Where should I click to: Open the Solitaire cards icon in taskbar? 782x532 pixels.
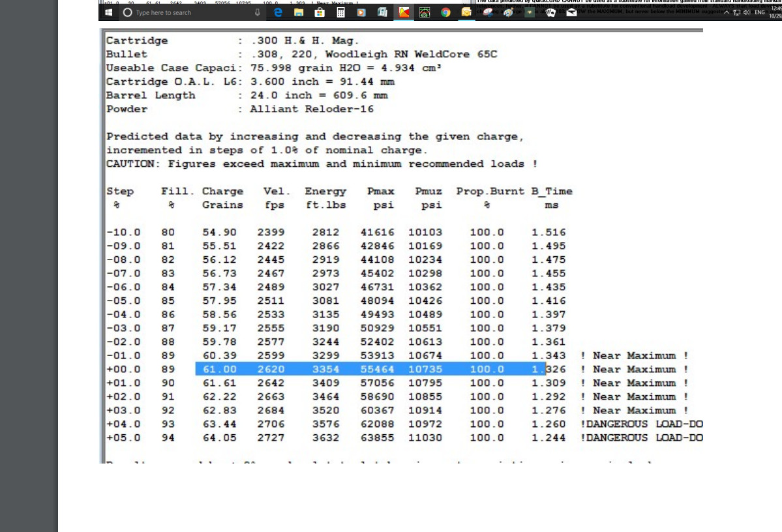tap(550, 12)
